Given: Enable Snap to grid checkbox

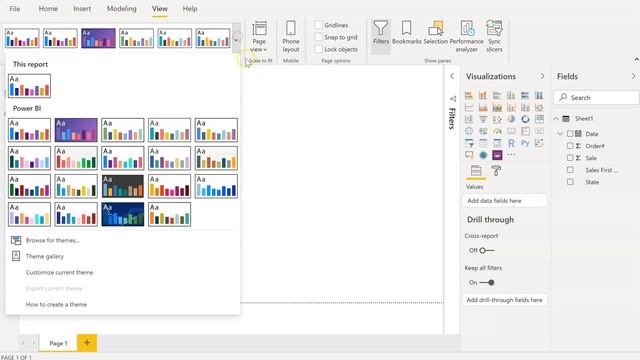Looking at the screenshot, I should (318, 37).
